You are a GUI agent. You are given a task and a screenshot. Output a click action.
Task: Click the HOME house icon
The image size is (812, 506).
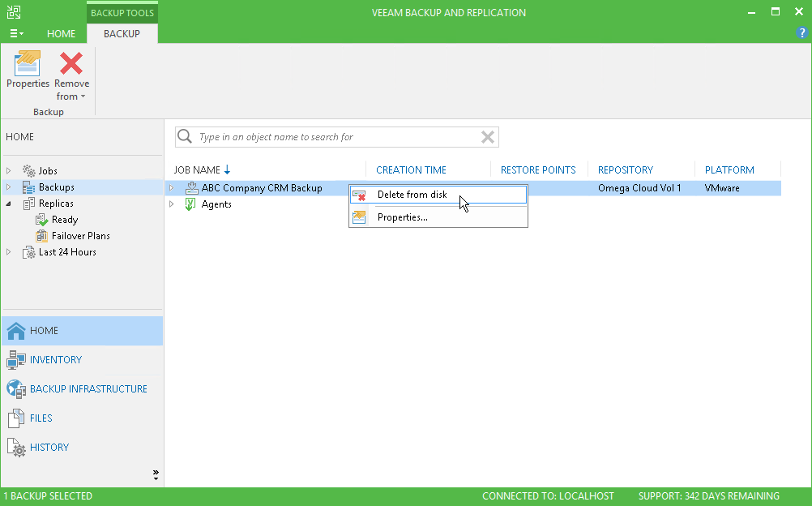tap(16, 331)
